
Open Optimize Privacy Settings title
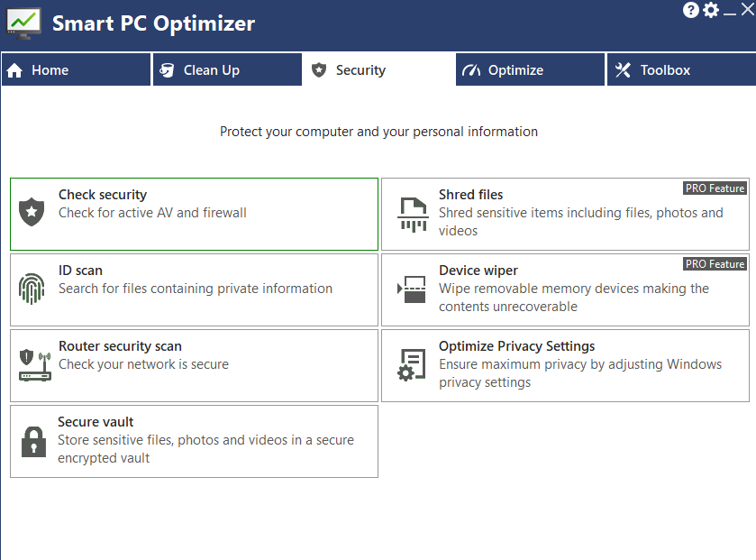(516, 346)
